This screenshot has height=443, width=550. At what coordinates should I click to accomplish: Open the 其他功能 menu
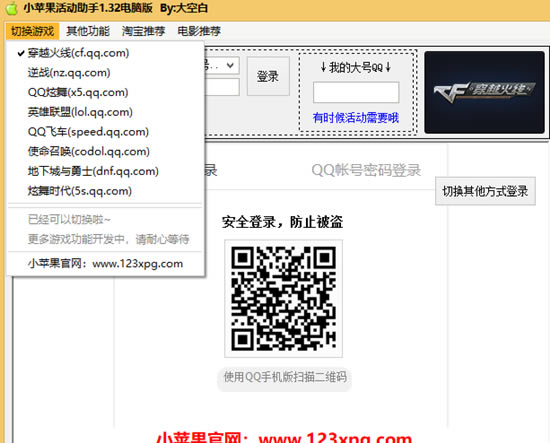point(88,31)
